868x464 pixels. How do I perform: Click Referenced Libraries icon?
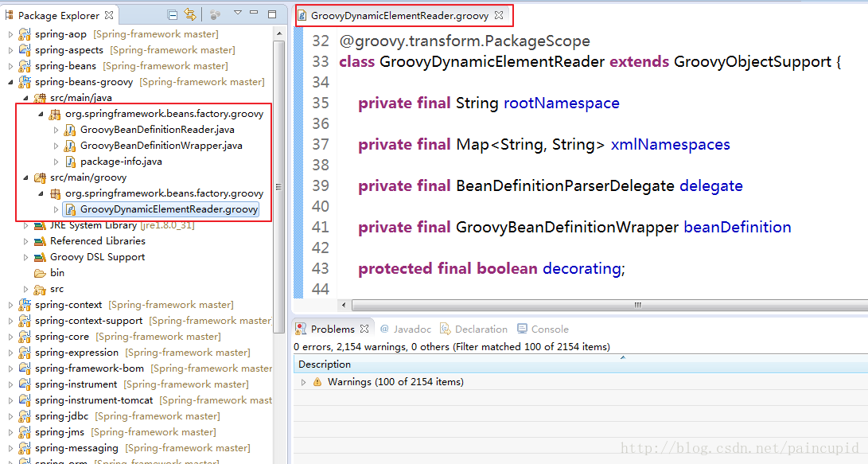point(40,241)
